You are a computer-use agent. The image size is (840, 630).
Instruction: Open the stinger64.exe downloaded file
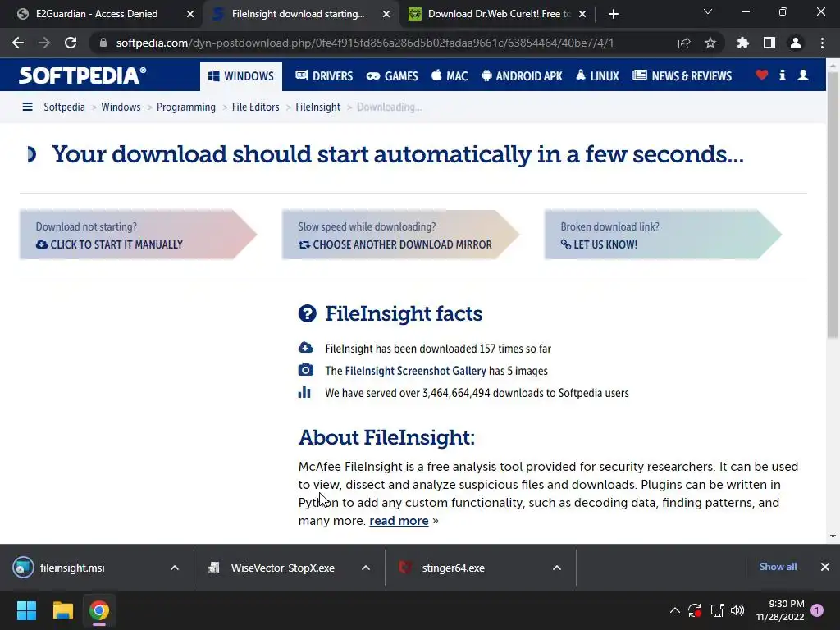pos(453,568)
